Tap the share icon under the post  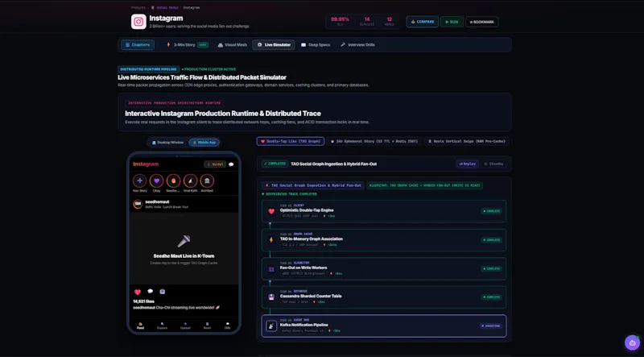coord(163,291)
